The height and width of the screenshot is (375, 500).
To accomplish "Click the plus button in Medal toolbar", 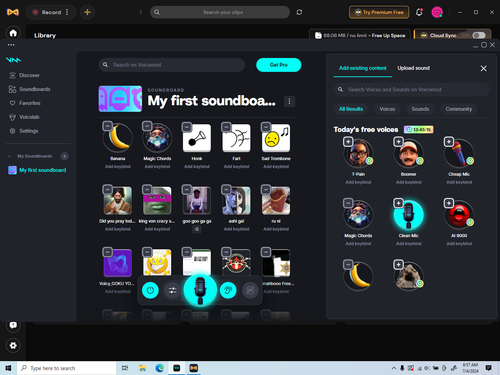I will point(87,12).
